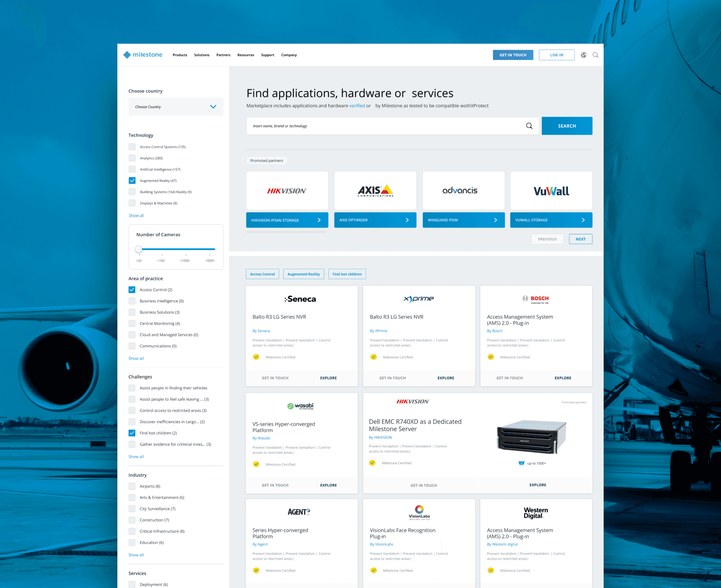Check Artificial Intelligence (167) filter
Viewport: 721px width, 588px height.
[132, 169]
